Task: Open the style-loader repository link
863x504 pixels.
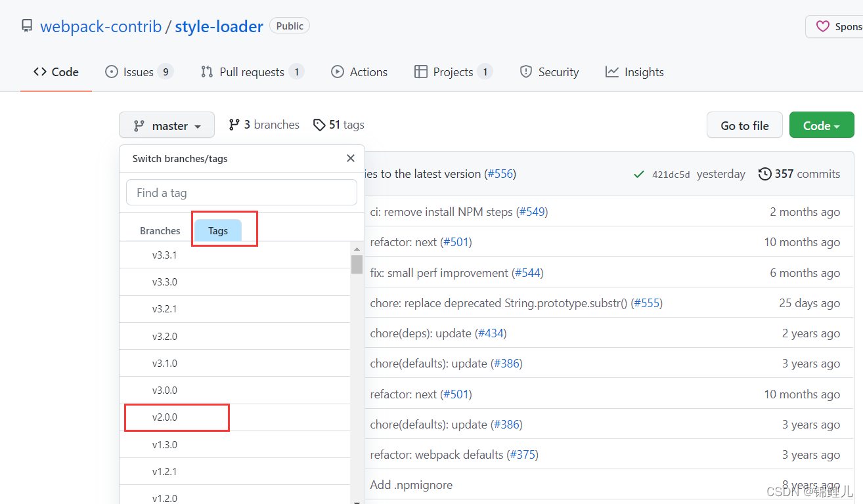Action: pyautogui.click(x=219, y=26)
